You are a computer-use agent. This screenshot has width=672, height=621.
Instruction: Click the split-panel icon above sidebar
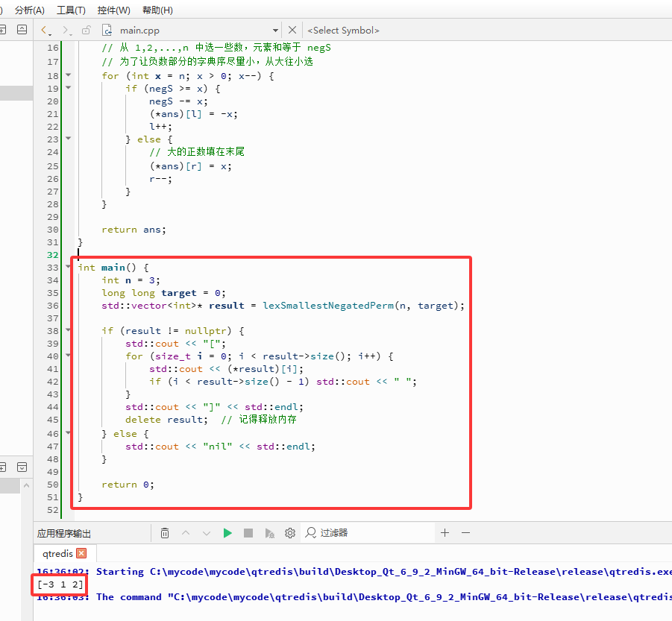pos(22,30)
